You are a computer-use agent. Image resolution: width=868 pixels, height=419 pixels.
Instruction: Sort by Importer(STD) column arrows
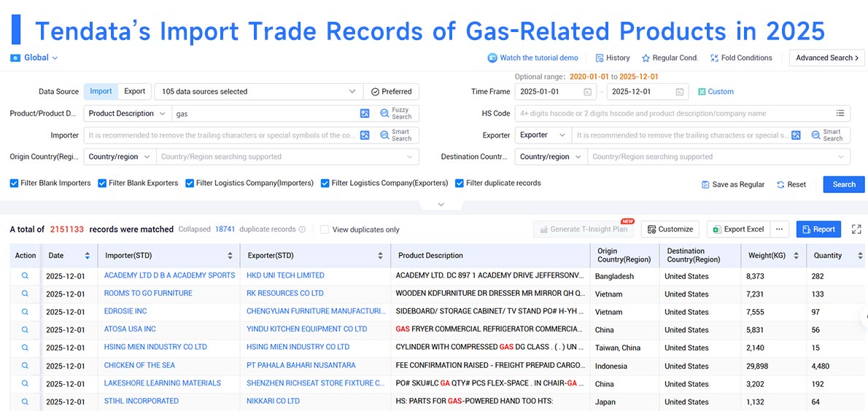230,255
